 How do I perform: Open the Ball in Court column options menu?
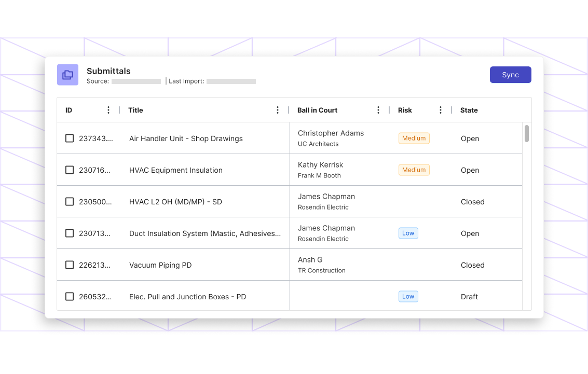click(378, 109)
